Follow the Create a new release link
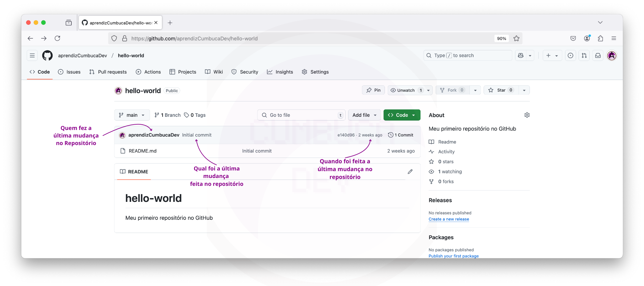The width and height of the screenshot is (644, 286). (x=448, y=219)
